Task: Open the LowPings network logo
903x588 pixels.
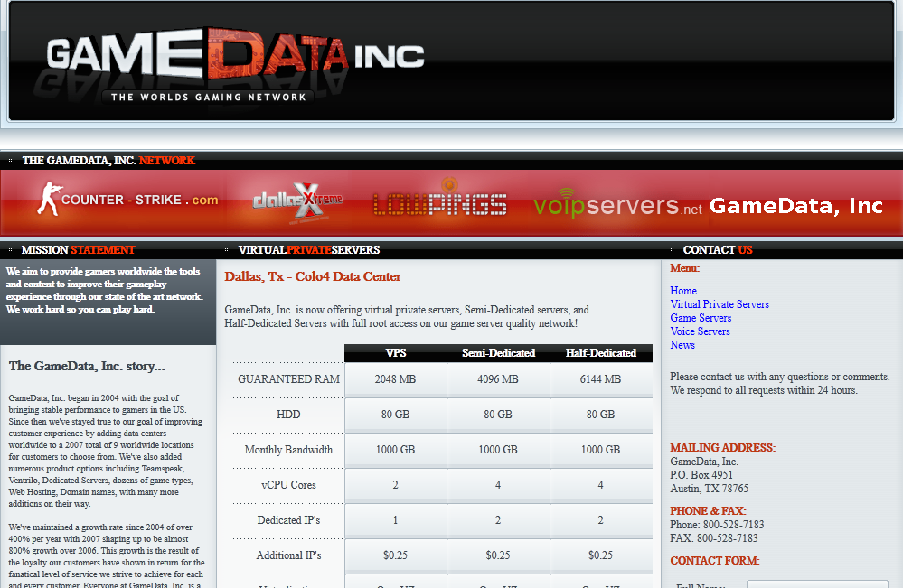Action: click(x=440, y=199)
